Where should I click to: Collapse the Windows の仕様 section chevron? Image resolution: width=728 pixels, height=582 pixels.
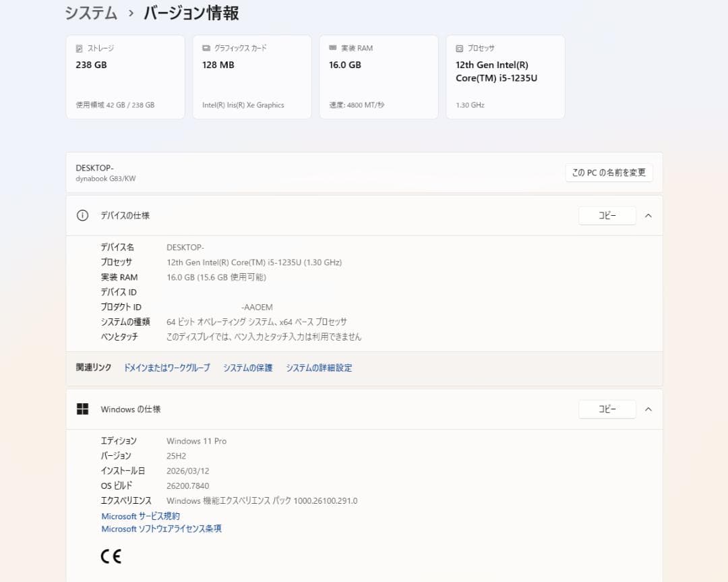(x=648, y=409)
